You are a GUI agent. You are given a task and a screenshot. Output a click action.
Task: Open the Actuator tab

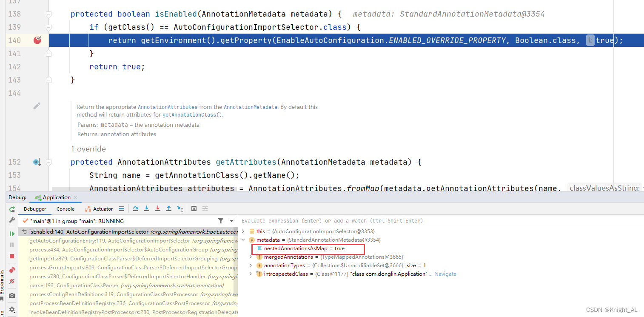pos(99,209)
